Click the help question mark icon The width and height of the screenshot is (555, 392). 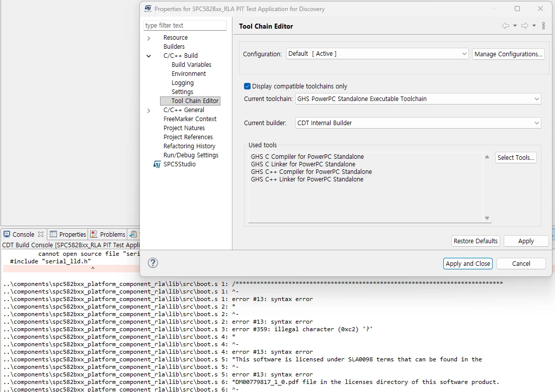152,263
